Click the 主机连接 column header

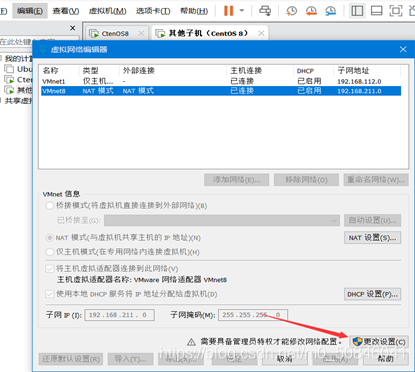[x=246, y=71]
